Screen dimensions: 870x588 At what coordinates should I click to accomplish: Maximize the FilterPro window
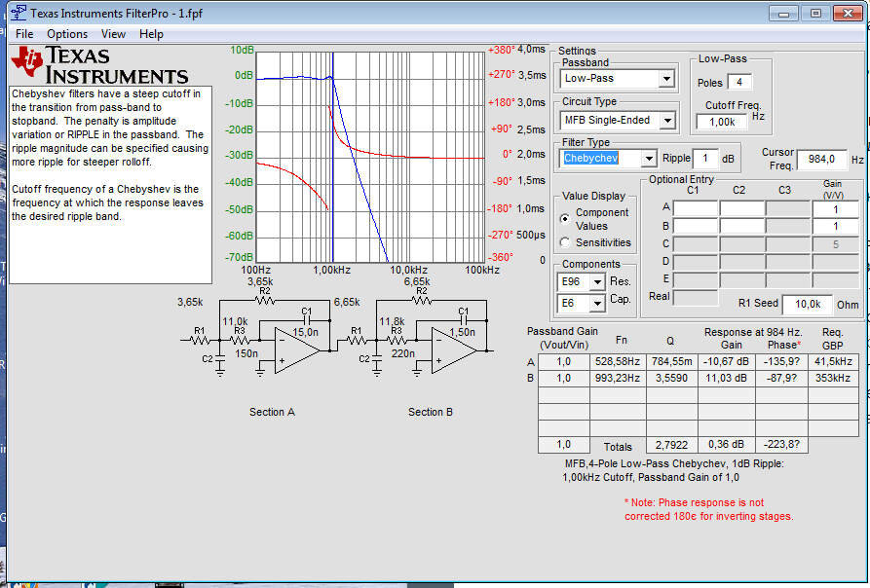pyautogui.click(x=815, y=14)
